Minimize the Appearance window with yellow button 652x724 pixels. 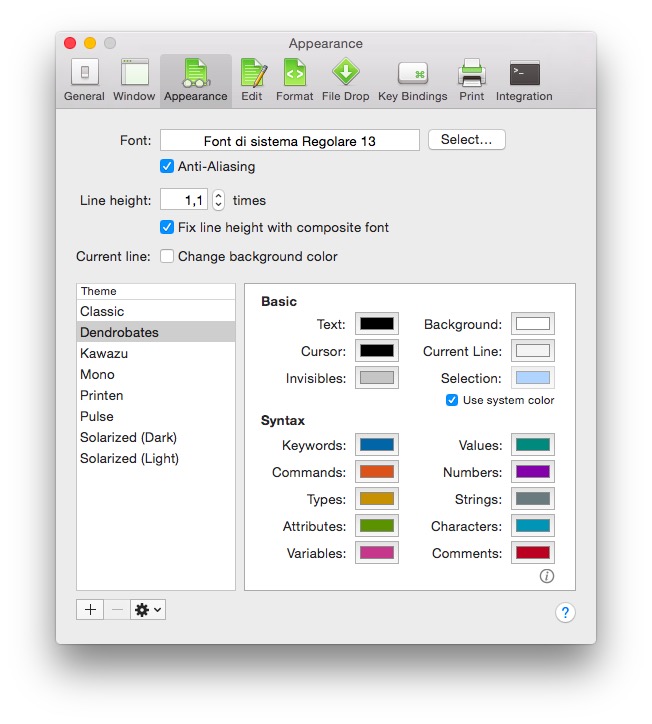point(90,43)
